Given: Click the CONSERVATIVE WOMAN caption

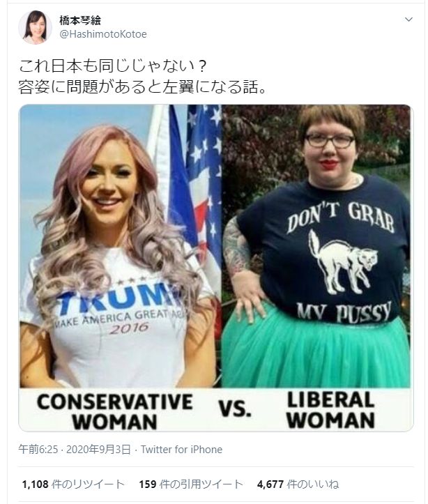Looking at the screenshot, I should tap(115, 411).
